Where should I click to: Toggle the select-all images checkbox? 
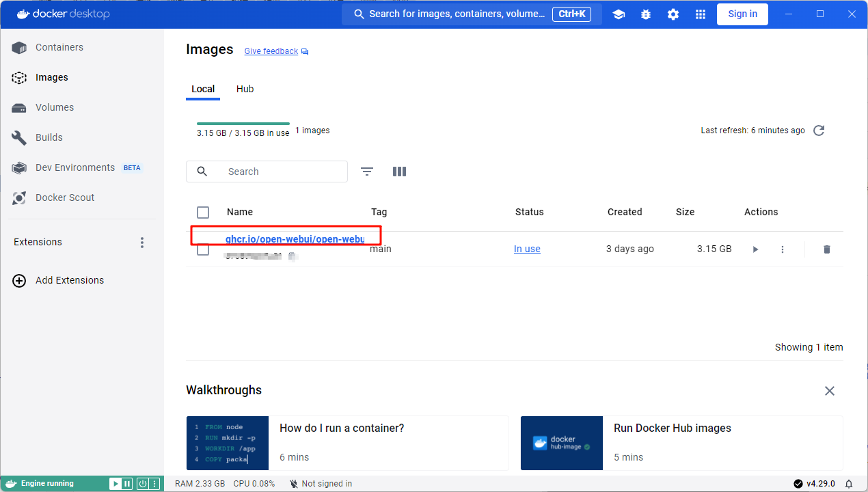point(203,212)
